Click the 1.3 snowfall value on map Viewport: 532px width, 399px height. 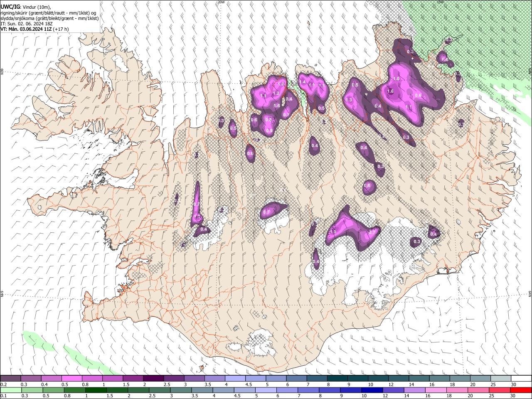349,100
